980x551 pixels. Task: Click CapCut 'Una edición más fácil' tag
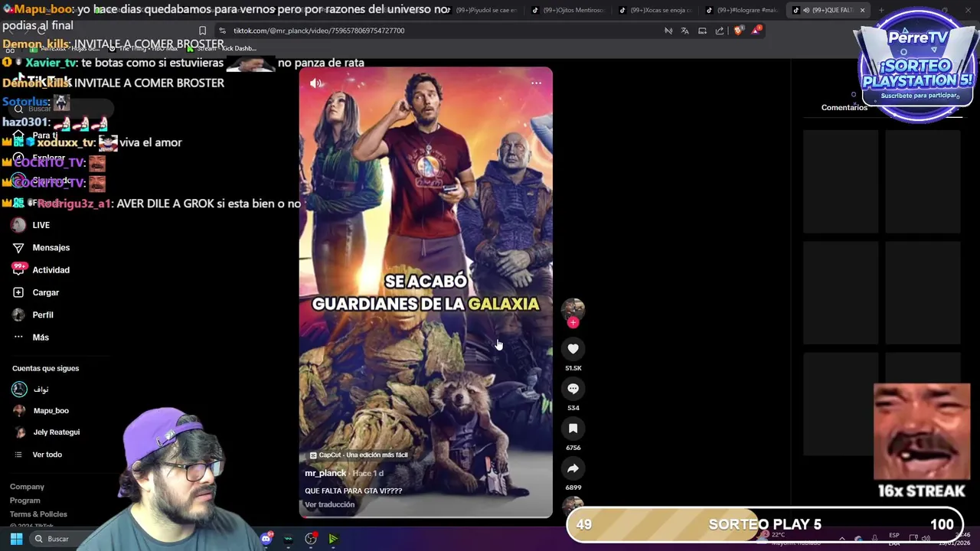[x=358, y=455]
